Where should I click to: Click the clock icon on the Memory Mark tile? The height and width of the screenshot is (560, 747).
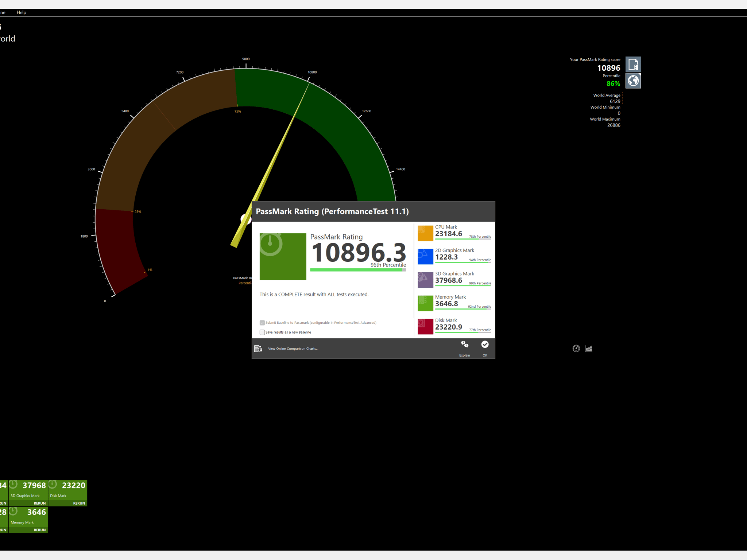coord(13,511)
